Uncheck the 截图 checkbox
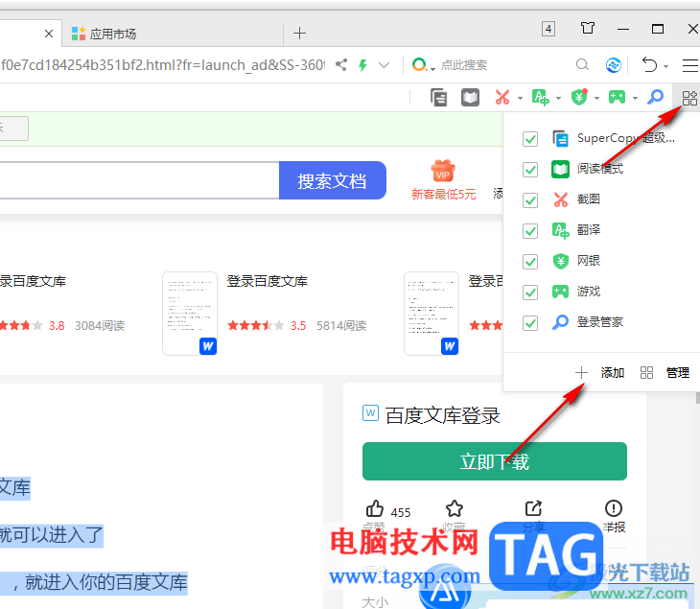Screen dimensions: 700x609 [530, 200]
